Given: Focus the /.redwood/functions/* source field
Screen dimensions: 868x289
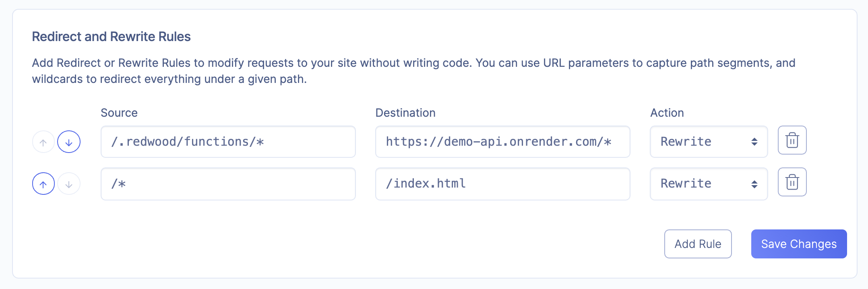Looking at the screenshot, I should tap(228, 142).
